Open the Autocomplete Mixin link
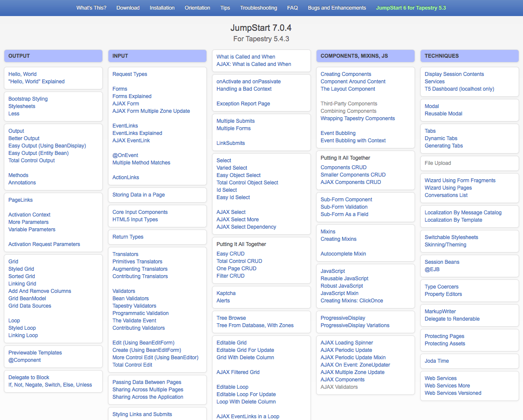523x420 pixels. pos(343,254)
